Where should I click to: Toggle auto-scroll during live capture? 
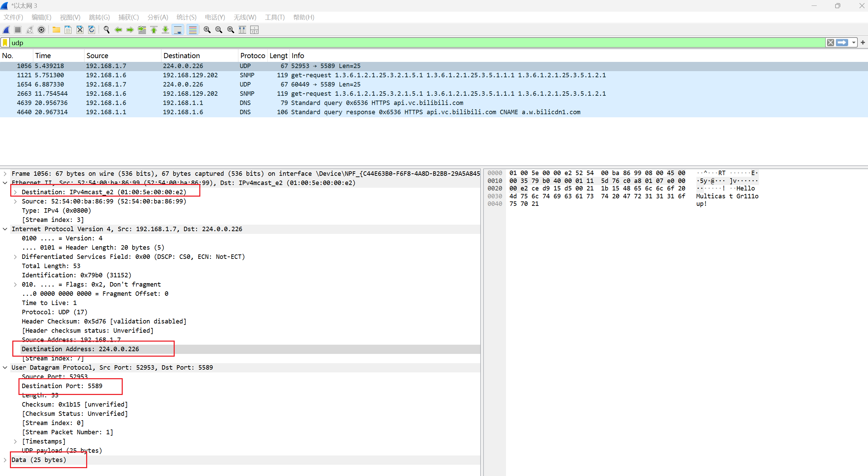coord(178,30)
